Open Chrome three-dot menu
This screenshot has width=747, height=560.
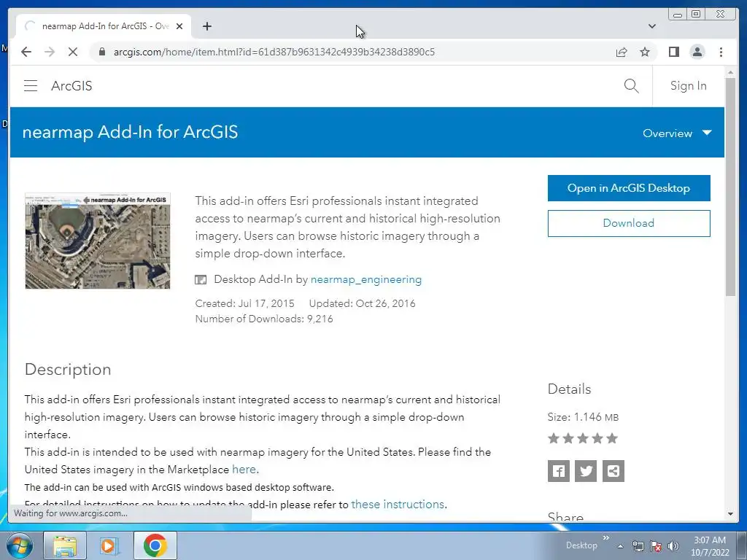(x=721, y=52)
